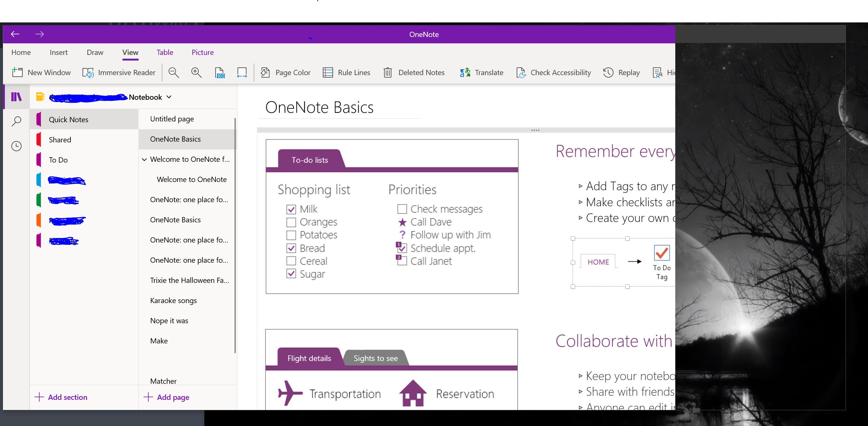Click the zoom in magnifier icon
This screenshot has height=426, width=868.
click(196, 72)
